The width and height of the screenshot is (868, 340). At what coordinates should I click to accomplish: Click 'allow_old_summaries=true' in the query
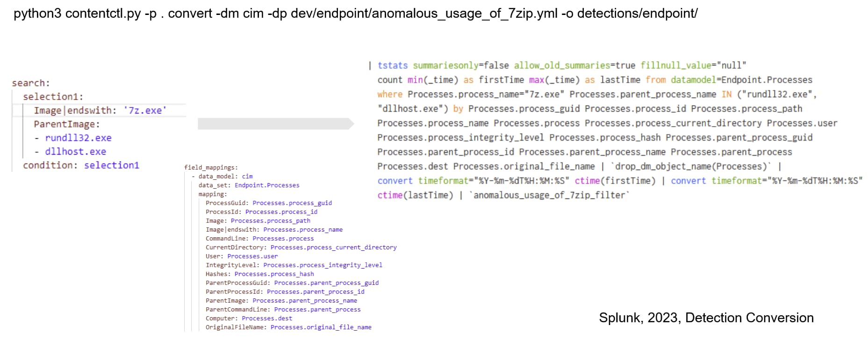click(x=574, y=66)
